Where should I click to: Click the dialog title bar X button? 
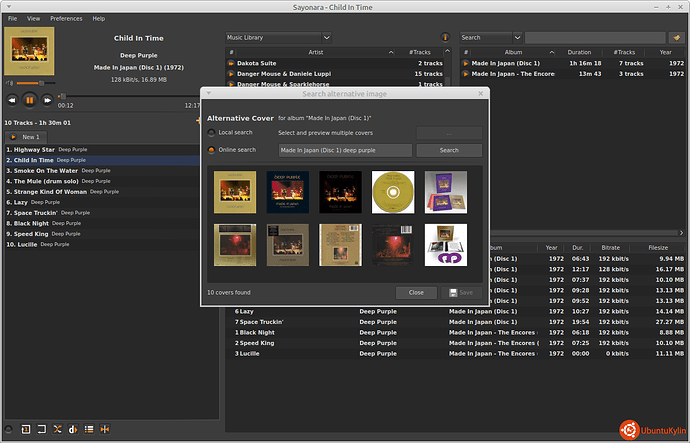point(481,93)
